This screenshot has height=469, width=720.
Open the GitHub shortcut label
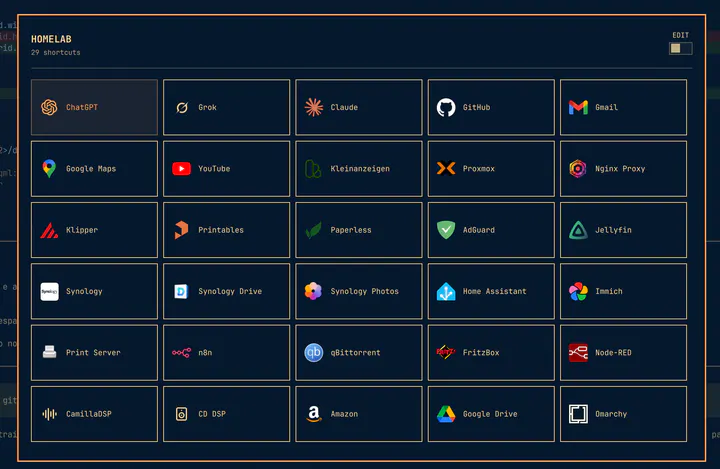[476, 107]
